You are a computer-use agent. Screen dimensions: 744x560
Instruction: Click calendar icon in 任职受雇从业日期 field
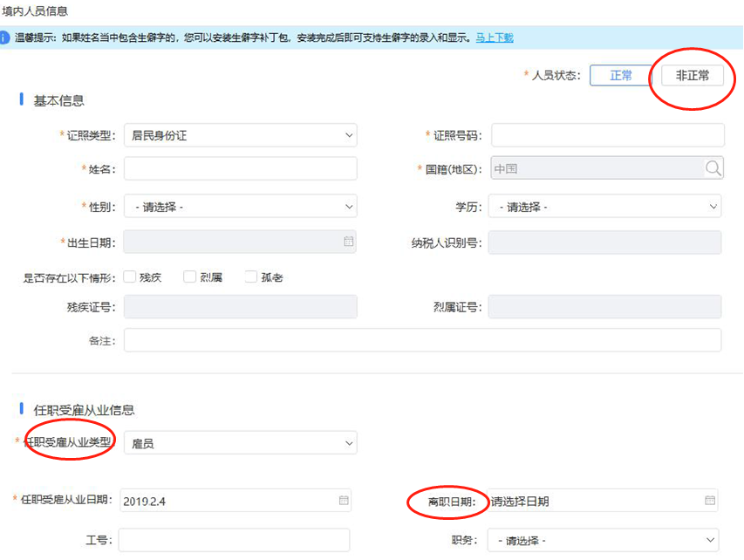click(x=344, y=501)
